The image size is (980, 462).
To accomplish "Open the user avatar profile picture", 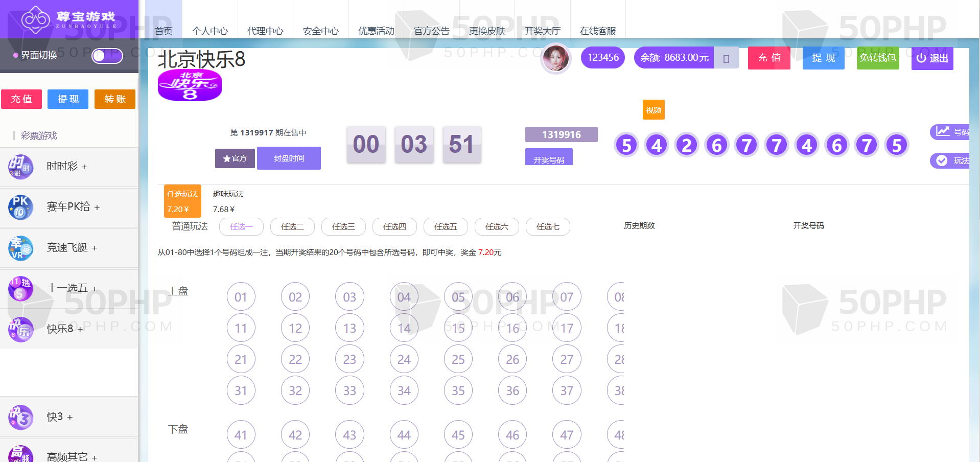I will point(556,58).
